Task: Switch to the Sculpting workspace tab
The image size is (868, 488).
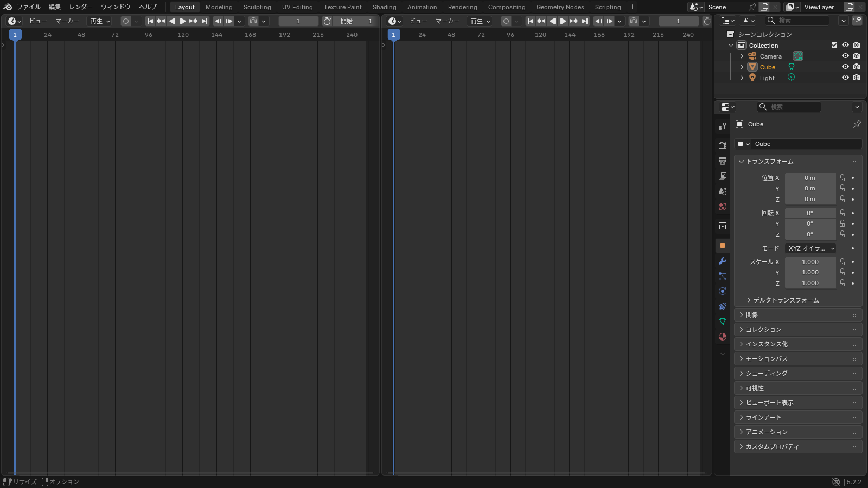Action: point(257,7)
